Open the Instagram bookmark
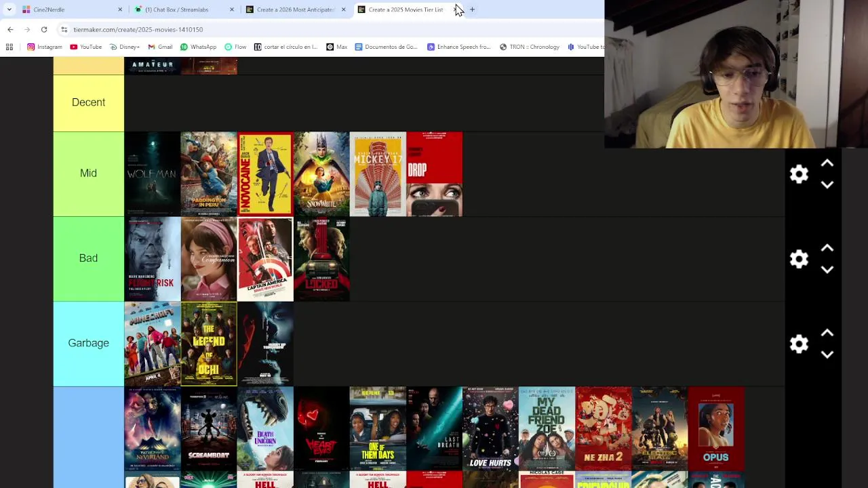 45,47
